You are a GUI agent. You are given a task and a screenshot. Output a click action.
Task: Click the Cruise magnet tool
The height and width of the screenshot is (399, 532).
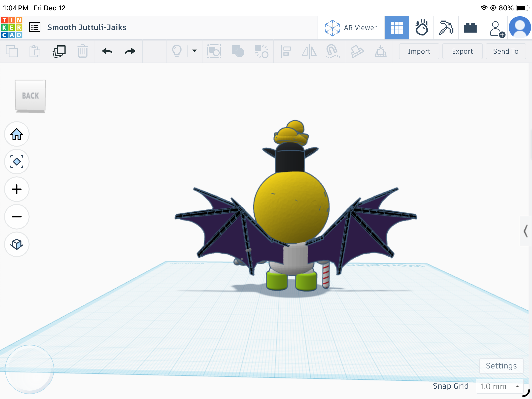point(332,51)
